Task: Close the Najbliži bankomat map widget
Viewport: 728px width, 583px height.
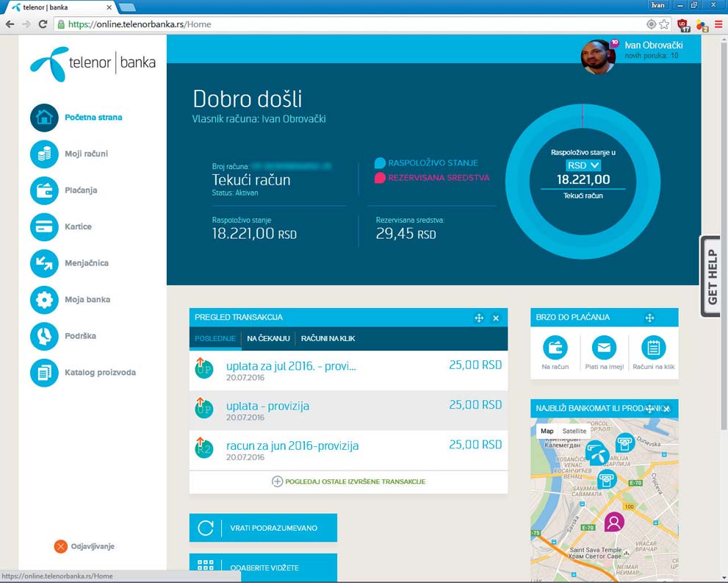Action: click(667, 409)
